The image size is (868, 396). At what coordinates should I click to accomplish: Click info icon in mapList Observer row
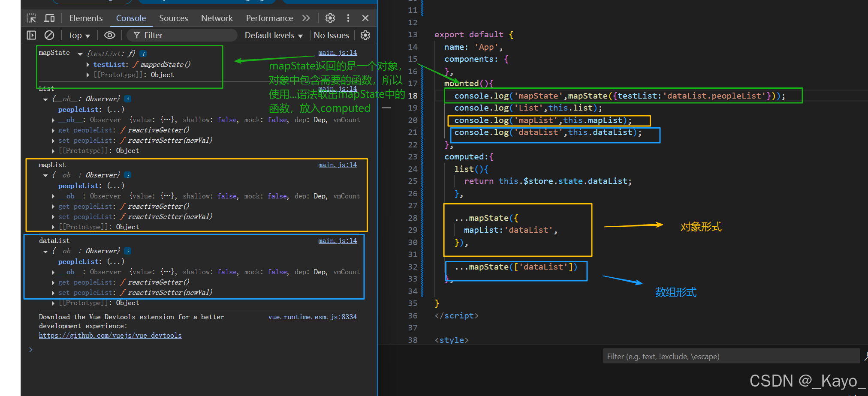[x=128, y=175]
